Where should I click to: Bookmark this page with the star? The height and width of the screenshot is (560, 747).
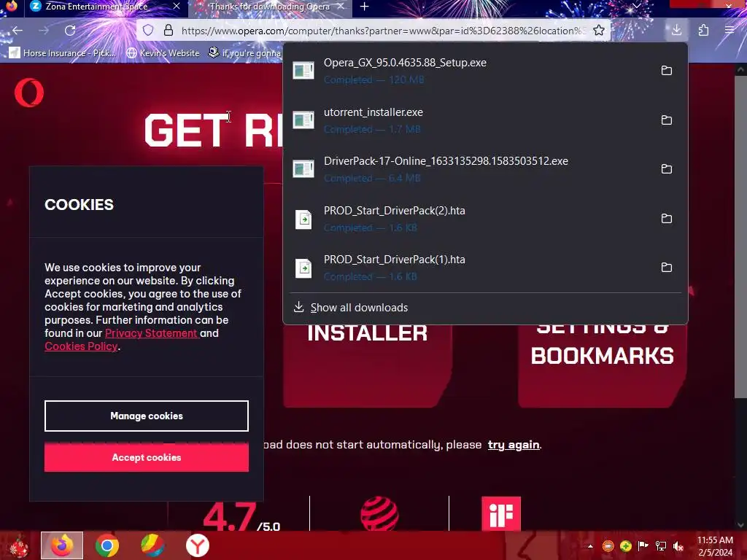tap(599, 31)
